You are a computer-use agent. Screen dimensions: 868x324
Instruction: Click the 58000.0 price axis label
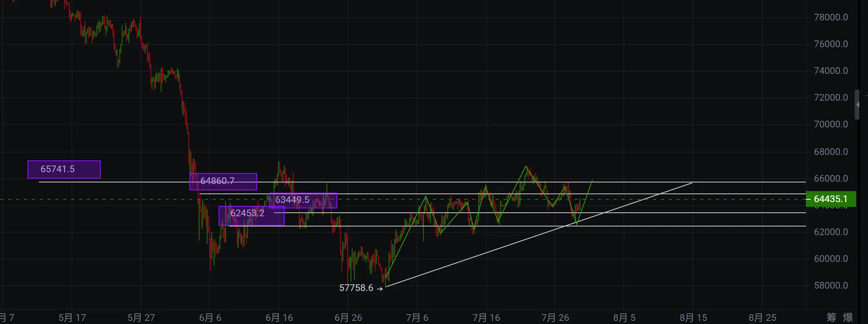[831, 285]
